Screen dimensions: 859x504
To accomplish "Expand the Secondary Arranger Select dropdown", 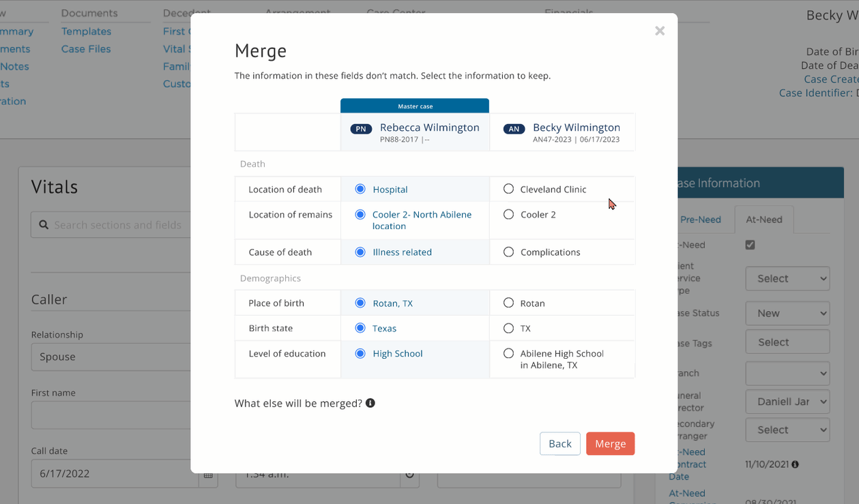I will pyautogui.click(x=787, y=430).
